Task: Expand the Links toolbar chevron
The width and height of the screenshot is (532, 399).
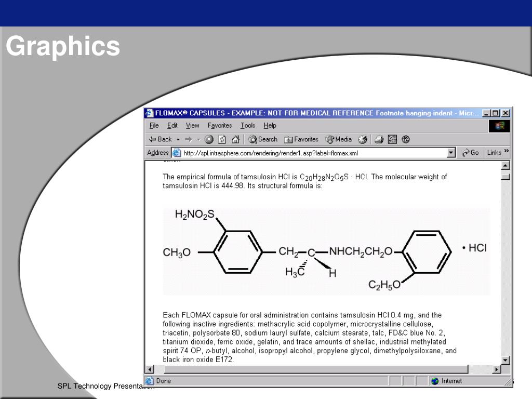Action: pos(507,151)
